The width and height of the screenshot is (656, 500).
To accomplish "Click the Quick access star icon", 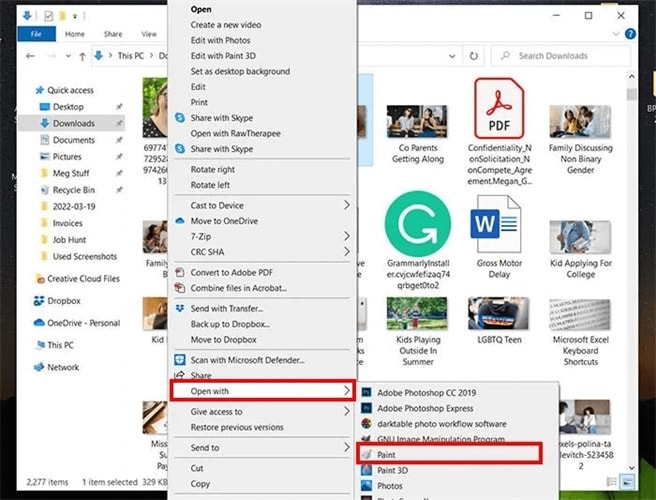I will 40,90.
